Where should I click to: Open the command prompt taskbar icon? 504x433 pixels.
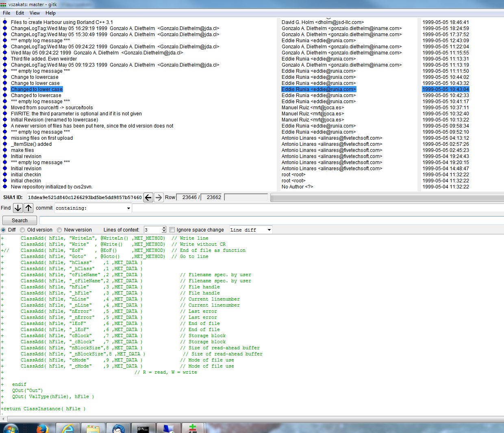143,429
